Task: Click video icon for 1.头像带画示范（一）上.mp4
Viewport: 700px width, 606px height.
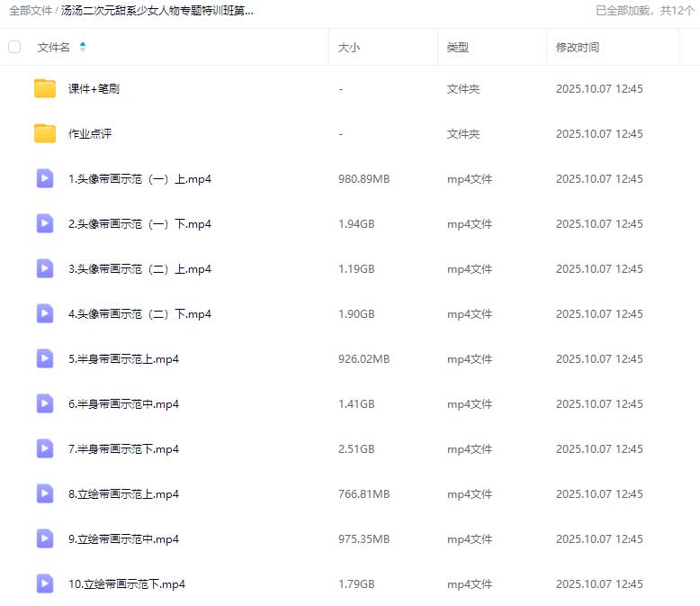Action: [45, 178]
